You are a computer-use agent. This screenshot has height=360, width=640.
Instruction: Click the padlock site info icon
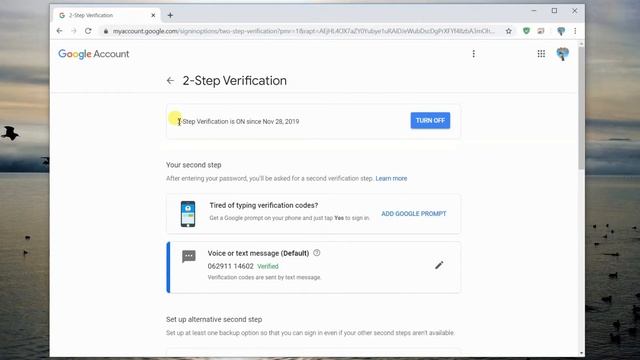[106, 31]
